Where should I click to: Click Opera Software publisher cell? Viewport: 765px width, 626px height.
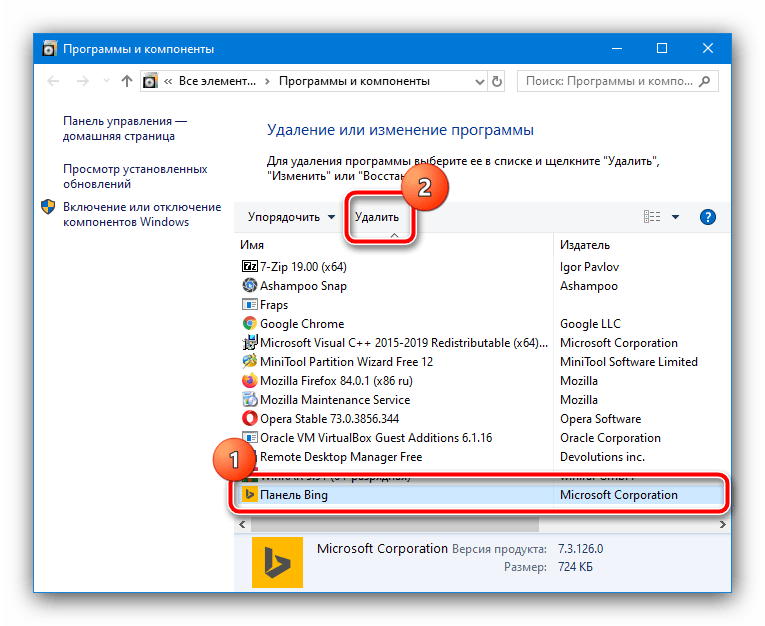(601, 419)
